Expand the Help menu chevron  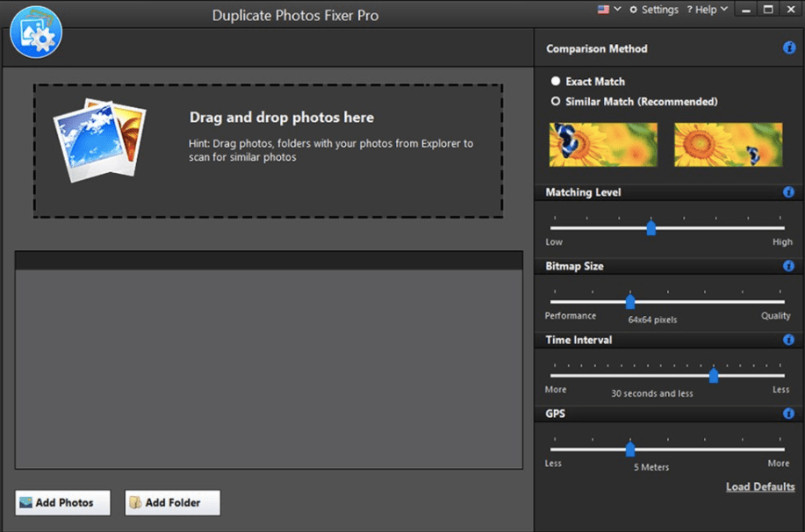click(724, 10)
